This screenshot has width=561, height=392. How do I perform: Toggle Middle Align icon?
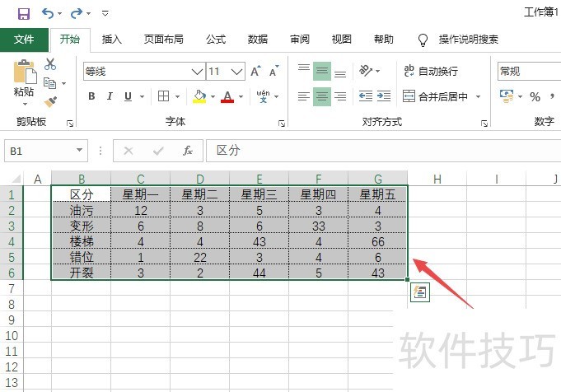pyautogui.click(x=321, y=71)
